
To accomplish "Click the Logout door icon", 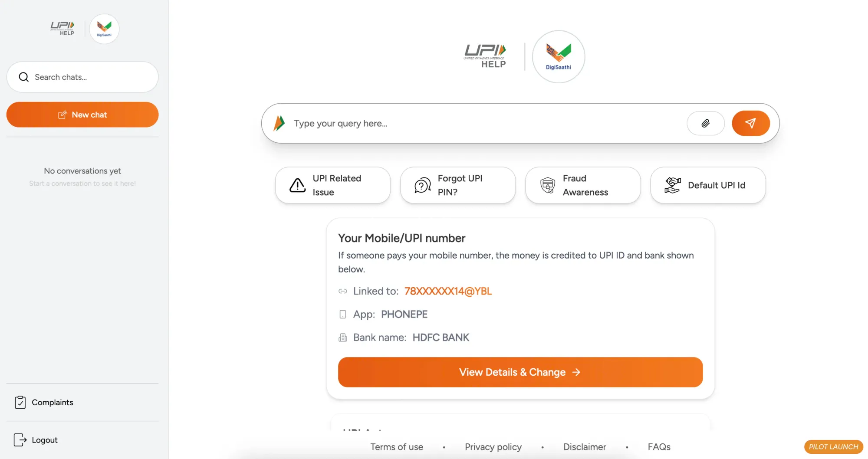I will [20, 440].
